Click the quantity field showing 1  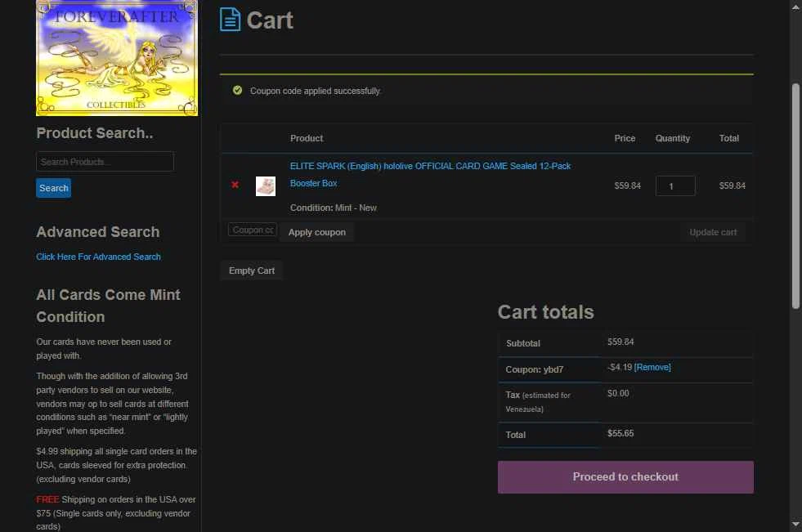click(x=675, y=186)
